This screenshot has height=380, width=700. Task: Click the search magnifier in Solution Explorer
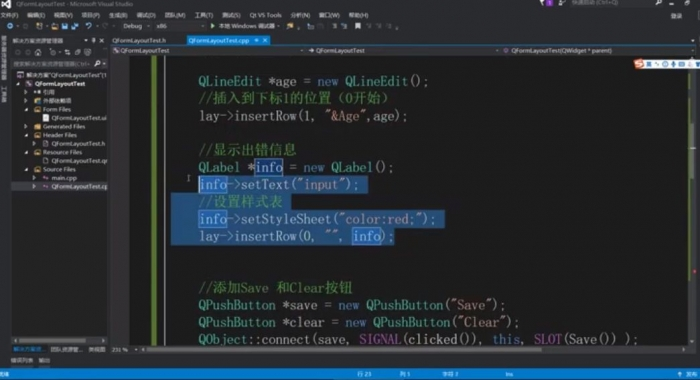97,63
